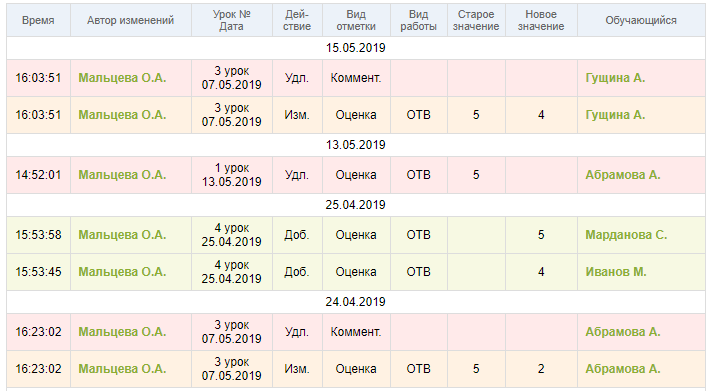Select the Автор изменений column header
712x391 pixels.
tap(131, 20)
